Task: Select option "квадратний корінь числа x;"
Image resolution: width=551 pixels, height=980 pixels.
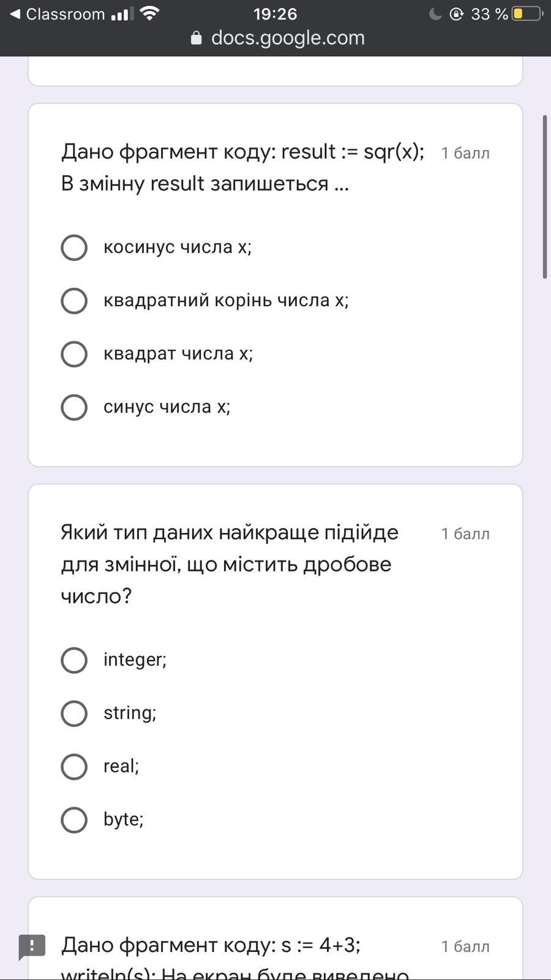Action: 74,301
